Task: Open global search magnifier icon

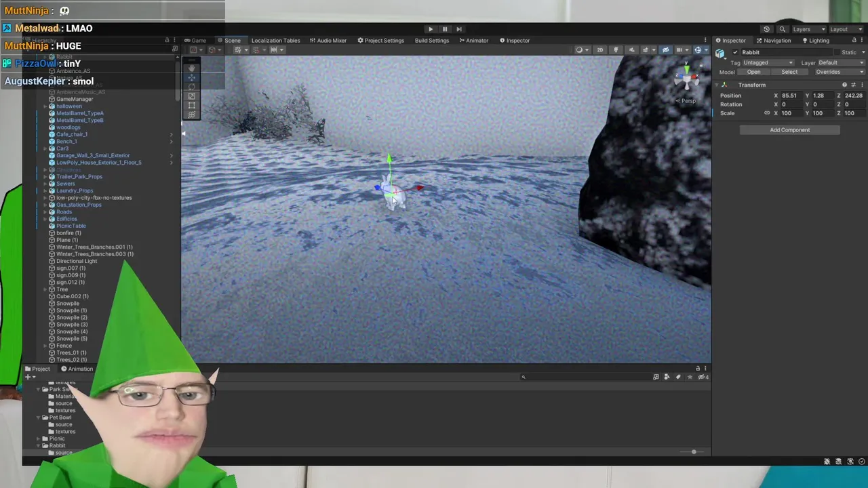Action: 782,29
